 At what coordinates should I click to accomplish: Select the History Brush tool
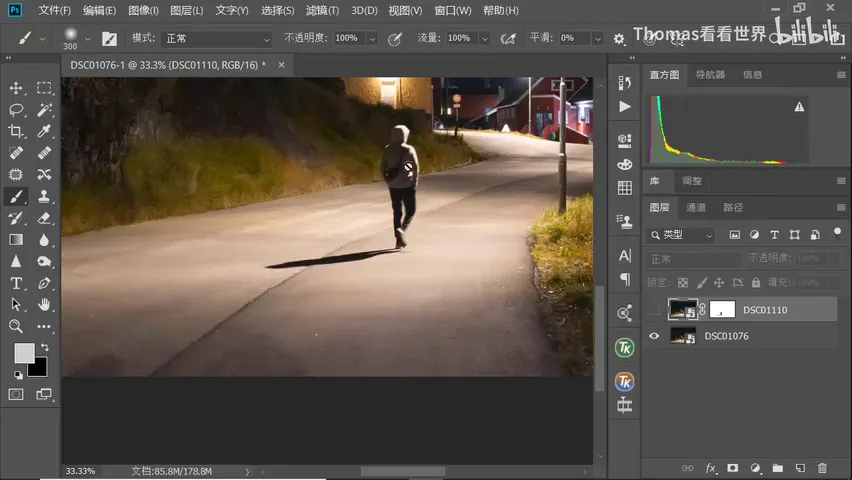[x=16, y=218]
